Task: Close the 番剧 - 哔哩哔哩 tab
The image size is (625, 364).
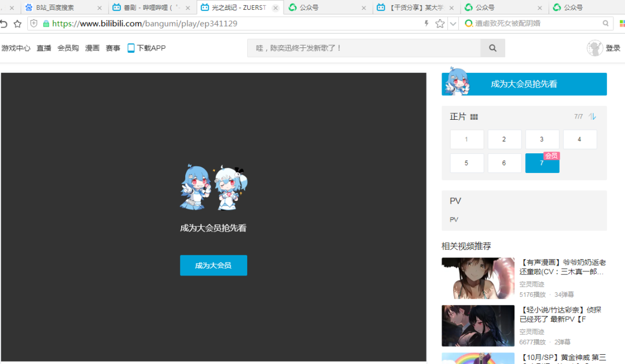Action: 187,8
